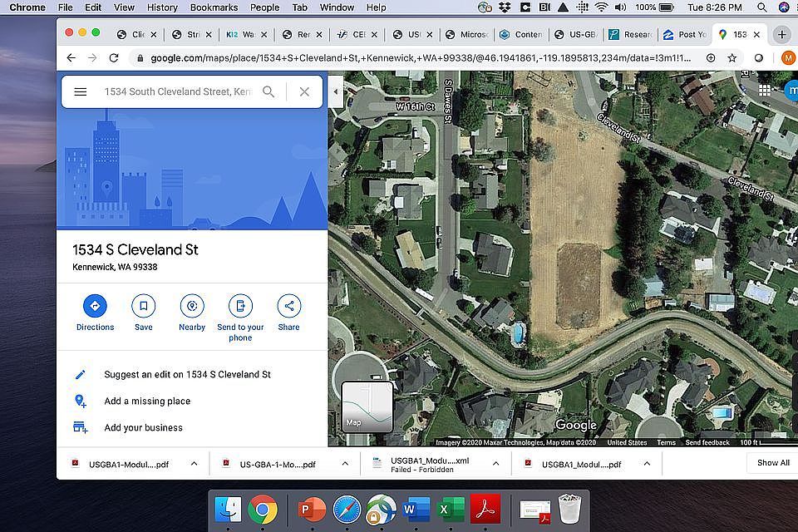Open the Google Maps hamburger menu
The height and width of the screenshot is (532, 798).
[x=81, y=91]
